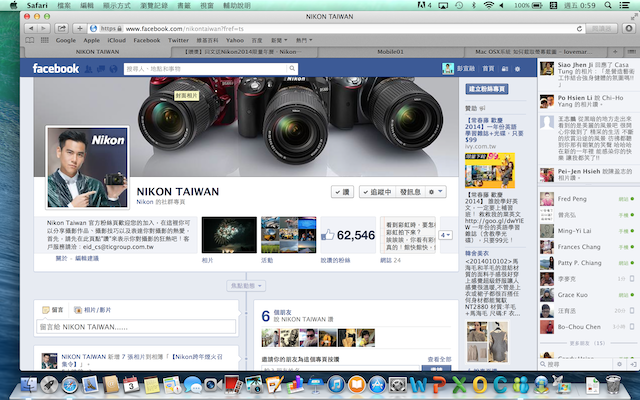Open chat with Fred Peng
The width and height of the screenshot is (640, 400).
point(587,199)
